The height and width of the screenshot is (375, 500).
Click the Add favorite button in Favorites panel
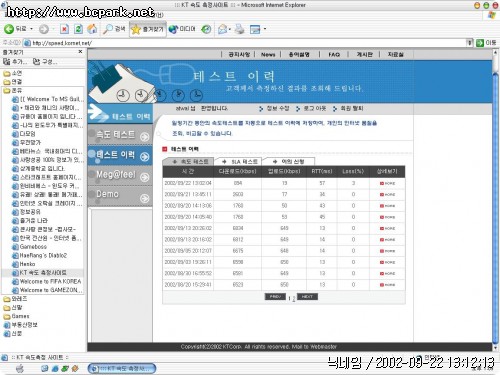coord(15,62)
